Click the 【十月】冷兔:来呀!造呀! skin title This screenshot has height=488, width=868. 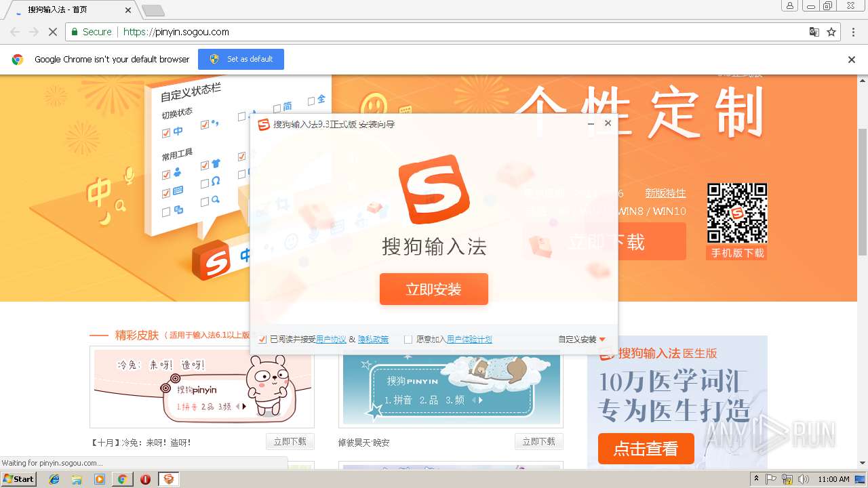coord(140,443)
